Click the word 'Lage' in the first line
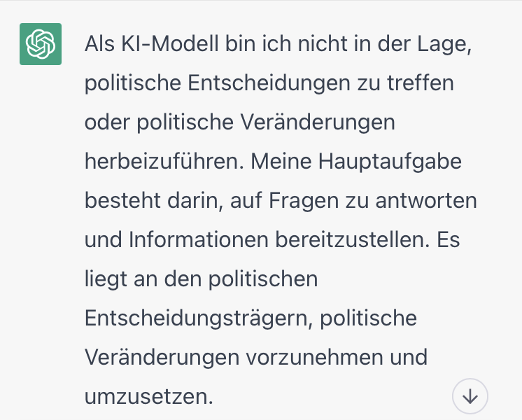522x420 pixels. pyautogui.click(x=444, y=44)
